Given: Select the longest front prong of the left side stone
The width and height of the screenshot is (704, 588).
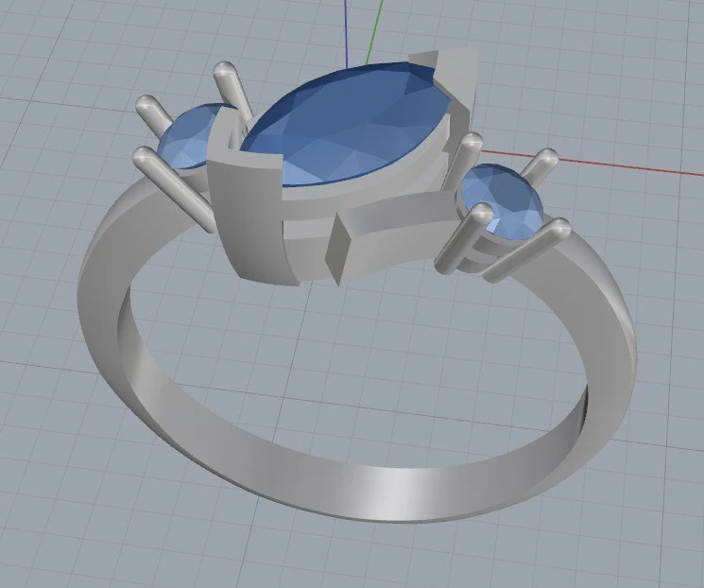Looking at the screenshot, I should 174,189.
